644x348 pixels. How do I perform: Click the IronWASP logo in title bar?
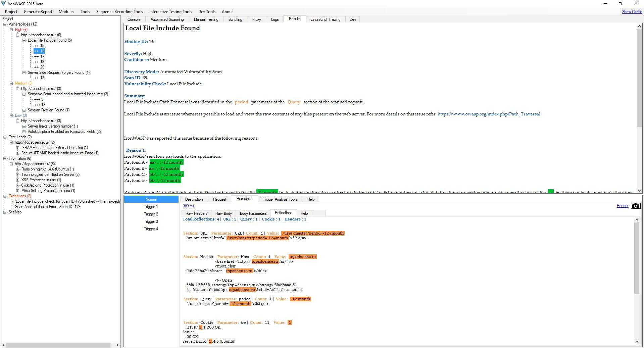(3, 4)
